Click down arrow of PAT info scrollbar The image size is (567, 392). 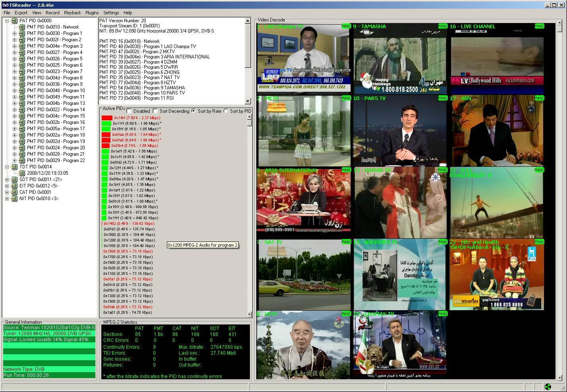(248, 101)
